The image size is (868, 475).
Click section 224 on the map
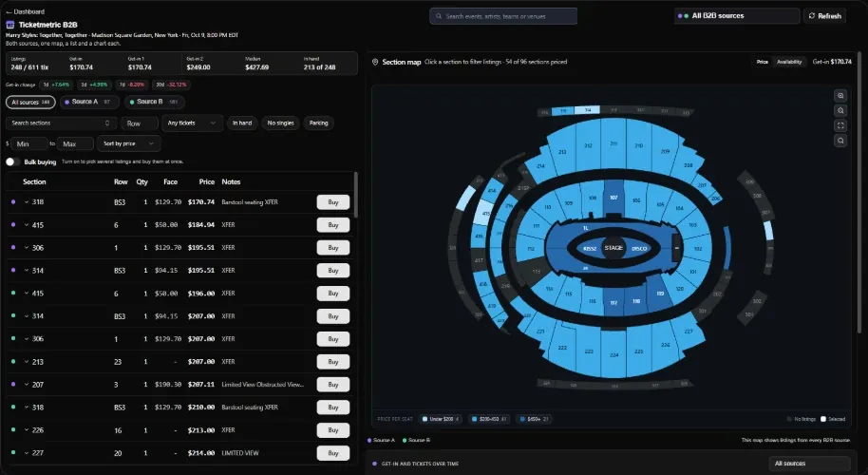click(x=613, y=355)
